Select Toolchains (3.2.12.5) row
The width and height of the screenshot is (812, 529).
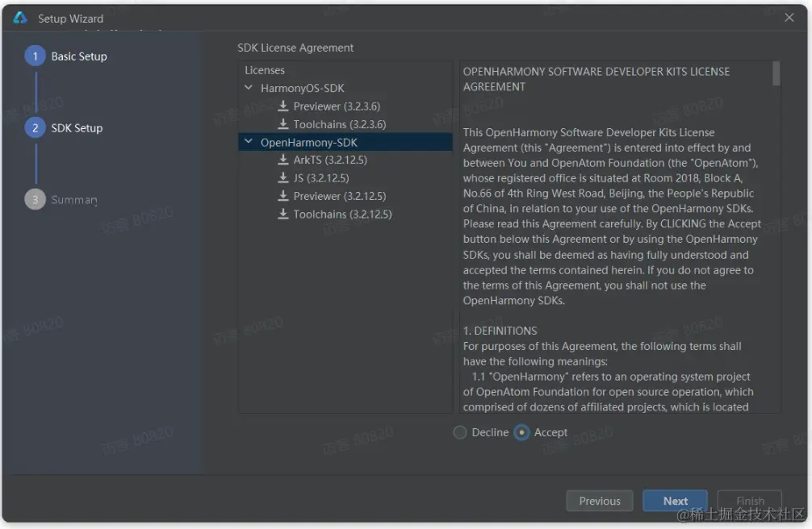click(345, 215)
